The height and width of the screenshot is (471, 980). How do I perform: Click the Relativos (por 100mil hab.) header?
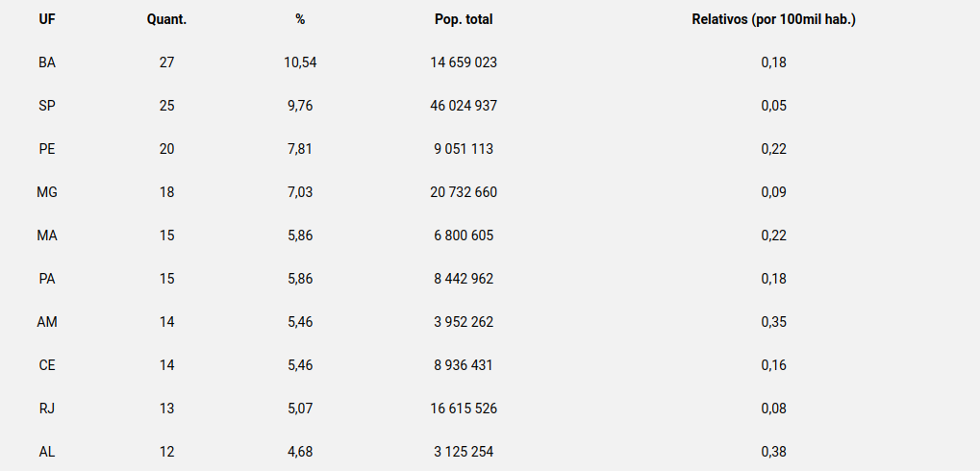click(773, 19)
